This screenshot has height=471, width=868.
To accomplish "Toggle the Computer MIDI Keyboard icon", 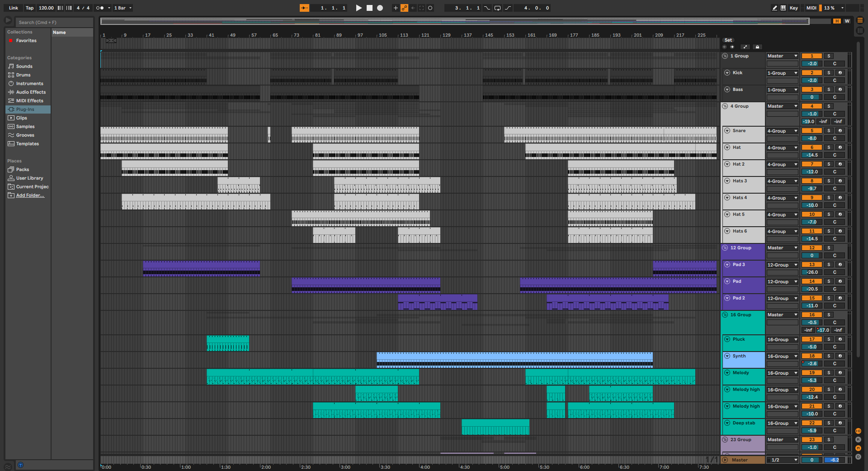I will (783, 8).
